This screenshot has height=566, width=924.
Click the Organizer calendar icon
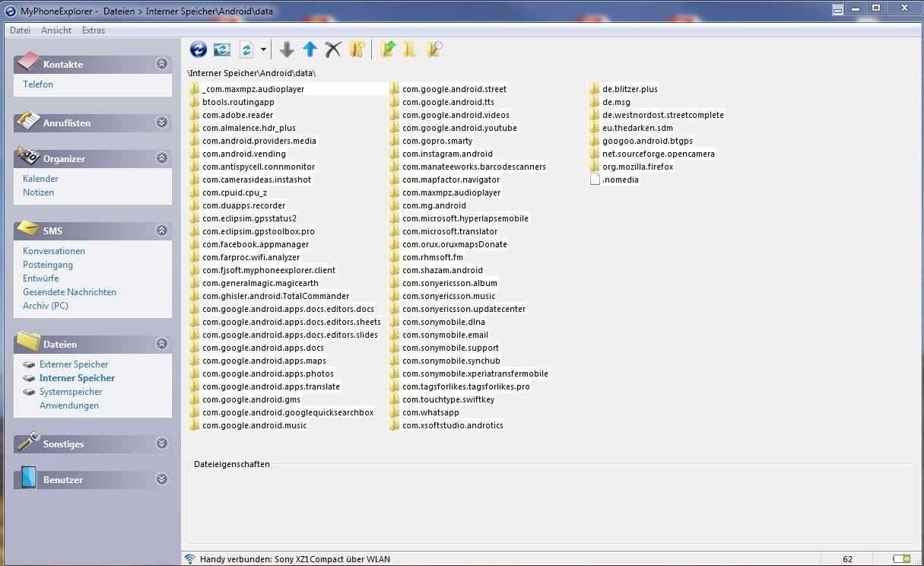pyautogui.click(x=28, y=156)
